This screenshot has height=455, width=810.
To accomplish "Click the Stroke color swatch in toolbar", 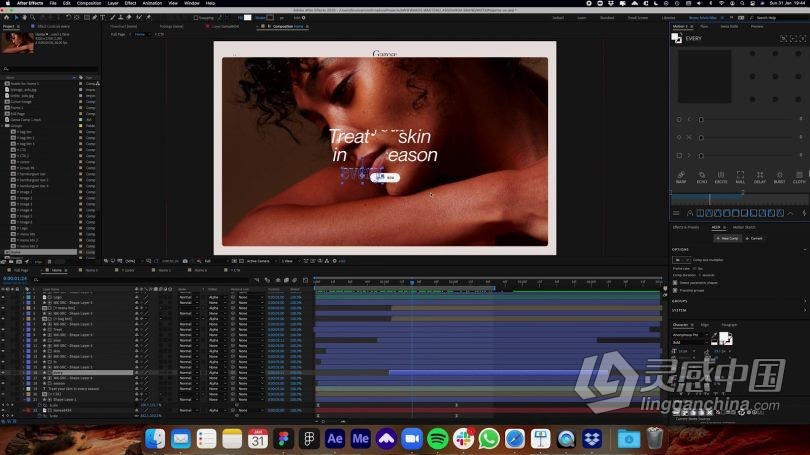I will [270, 18].
